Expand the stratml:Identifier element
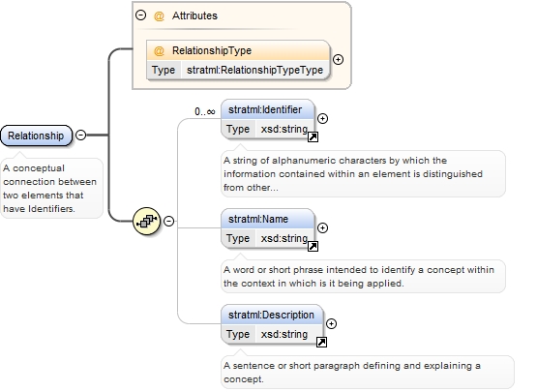This screenshot has width=537, height=392. point(322,118)
